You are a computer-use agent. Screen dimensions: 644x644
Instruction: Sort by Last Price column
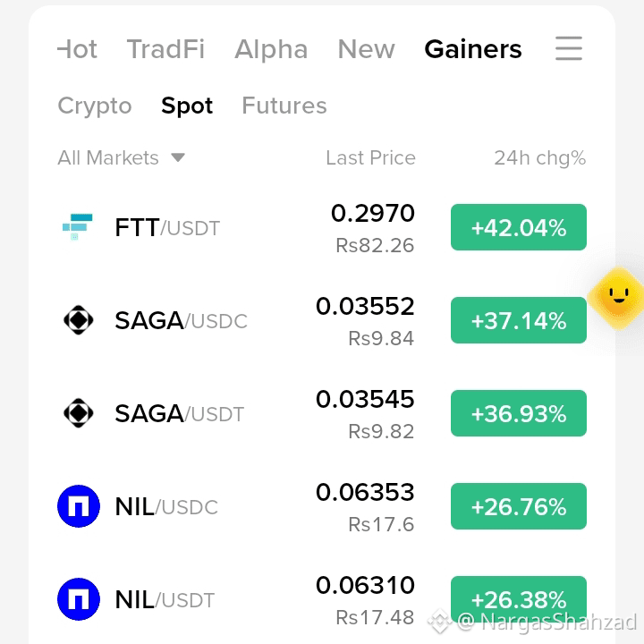coord(370,157)
